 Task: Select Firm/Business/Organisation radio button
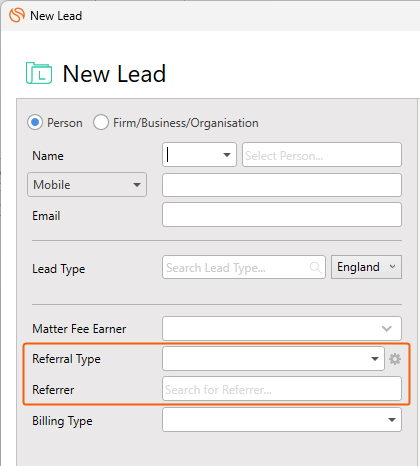click(101, 122)
